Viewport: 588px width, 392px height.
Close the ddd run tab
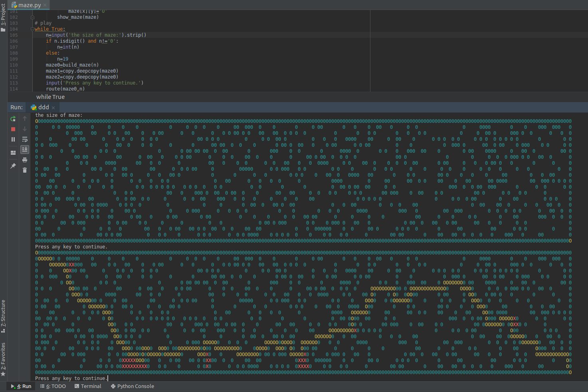point(53,108)
